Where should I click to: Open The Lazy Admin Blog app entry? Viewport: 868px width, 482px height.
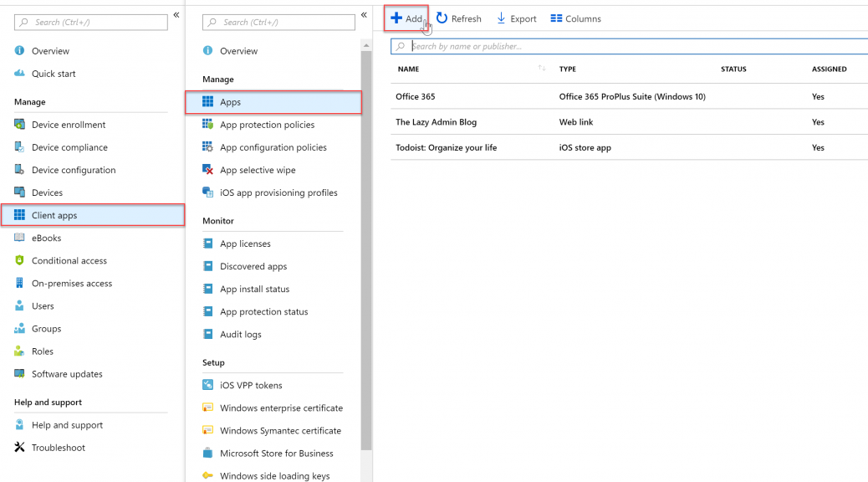click(437, 122)
